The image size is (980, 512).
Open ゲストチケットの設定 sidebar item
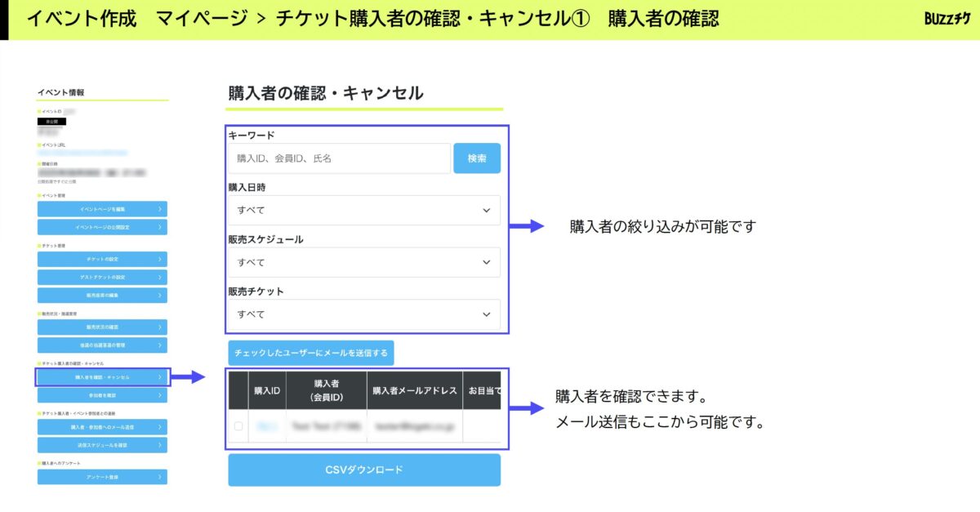[x=102, y=277]
